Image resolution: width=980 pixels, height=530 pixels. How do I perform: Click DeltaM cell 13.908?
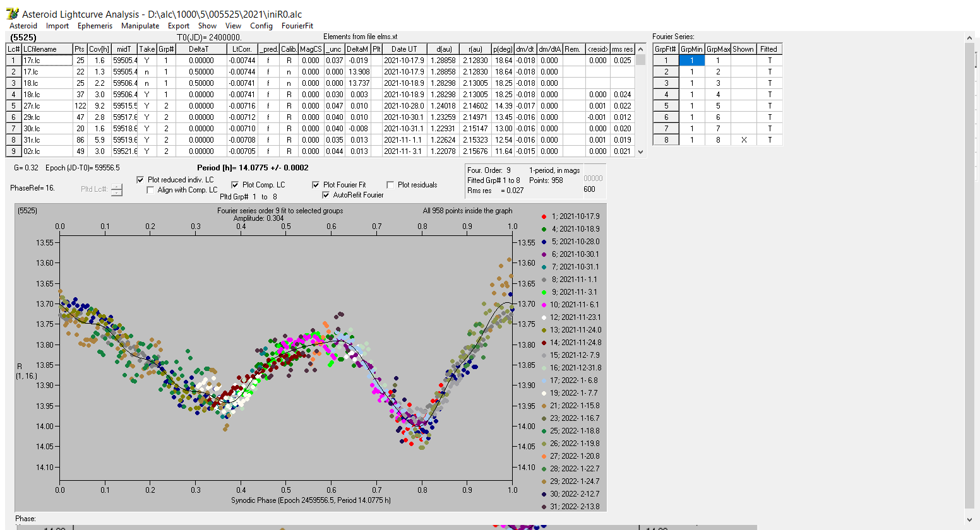coord(357,72)
